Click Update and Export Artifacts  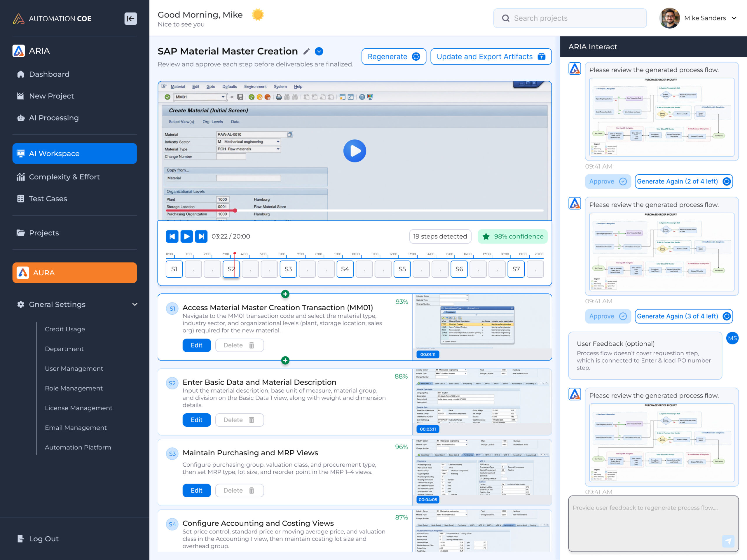point(491,57)
